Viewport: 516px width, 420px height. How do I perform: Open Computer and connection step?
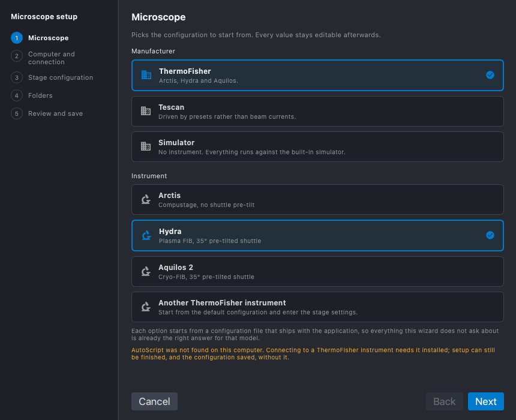(52, 58)
